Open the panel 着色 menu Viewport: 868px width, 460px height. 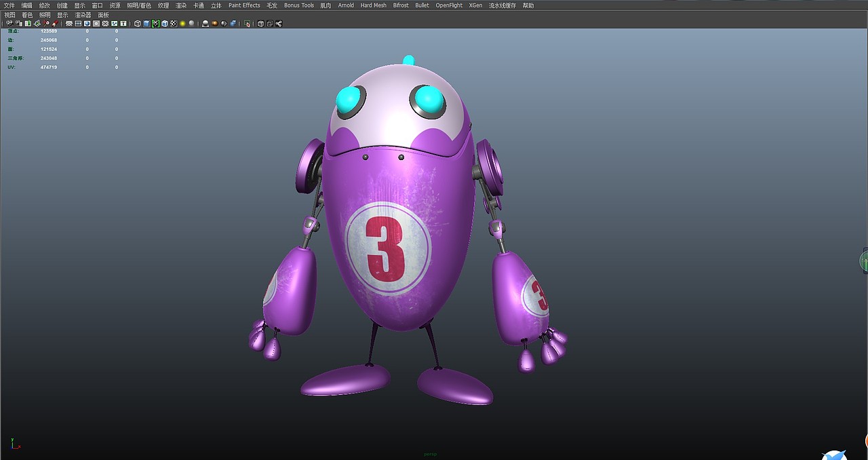click(x=27, y=14)
